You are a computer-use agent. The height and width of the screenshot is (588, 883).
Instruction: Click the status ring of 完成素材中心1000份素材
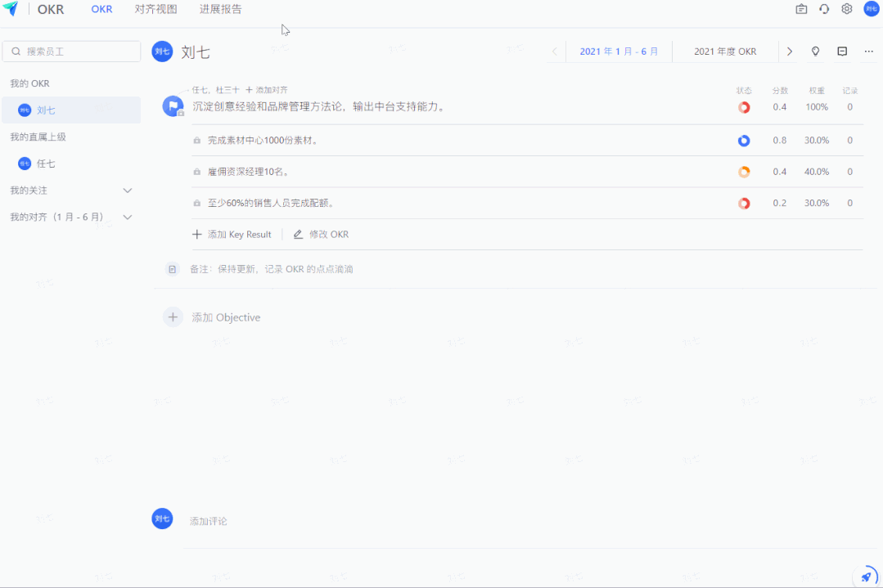pos(743,140)
